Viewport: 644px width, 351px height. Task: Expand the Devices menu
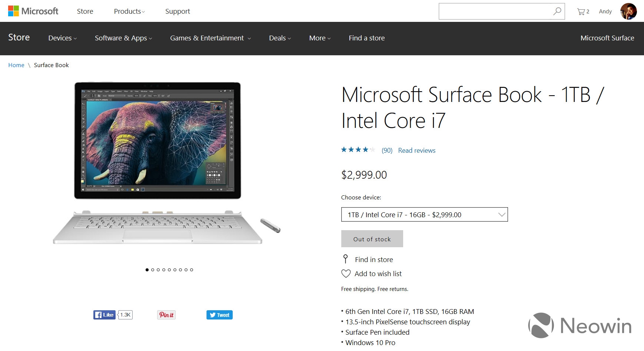62,38
